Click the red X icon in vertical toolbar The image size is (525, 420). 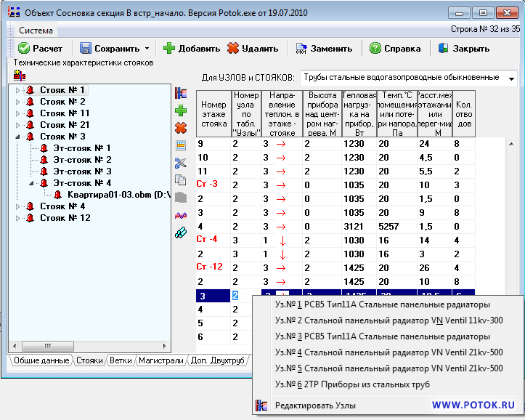181,128
